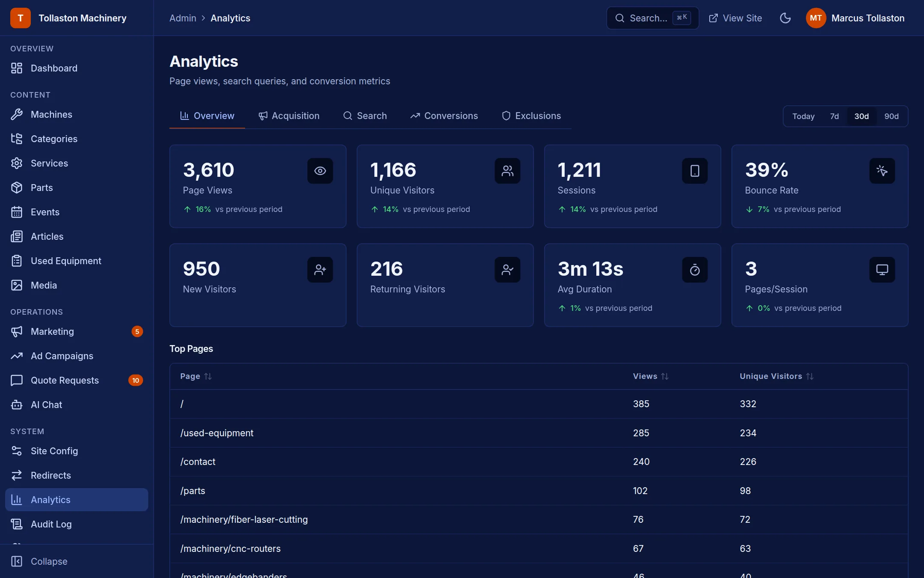
Task: Click the View Site link
Action: pyautogui.click(x=735, y=18)
